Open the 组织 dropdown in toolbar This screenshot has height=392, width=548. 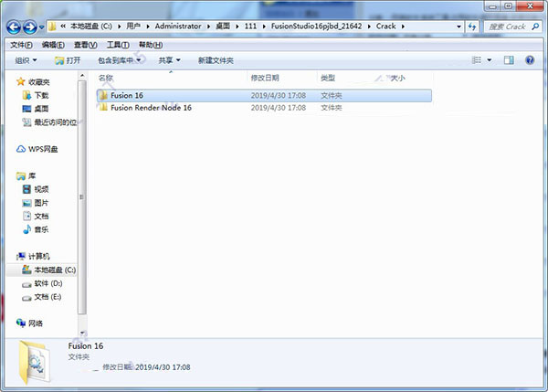pyautogui.click(x=26, y=60)
